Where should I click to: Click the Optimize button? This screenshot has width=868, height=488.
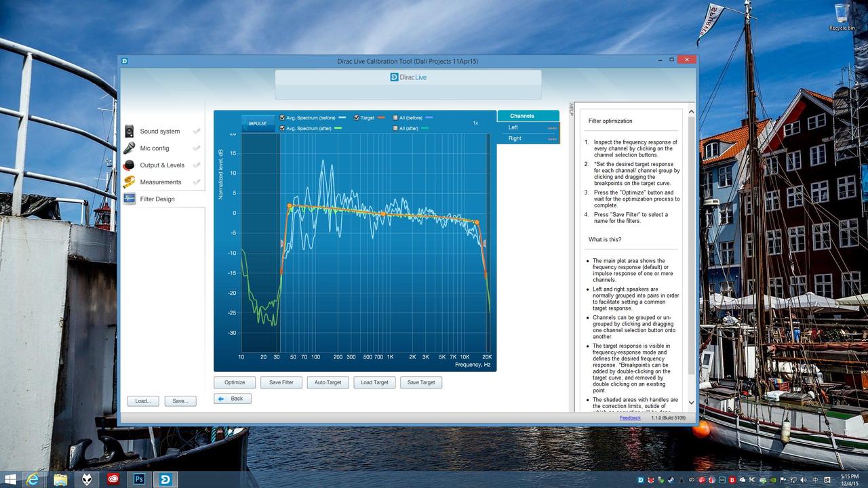235,382
